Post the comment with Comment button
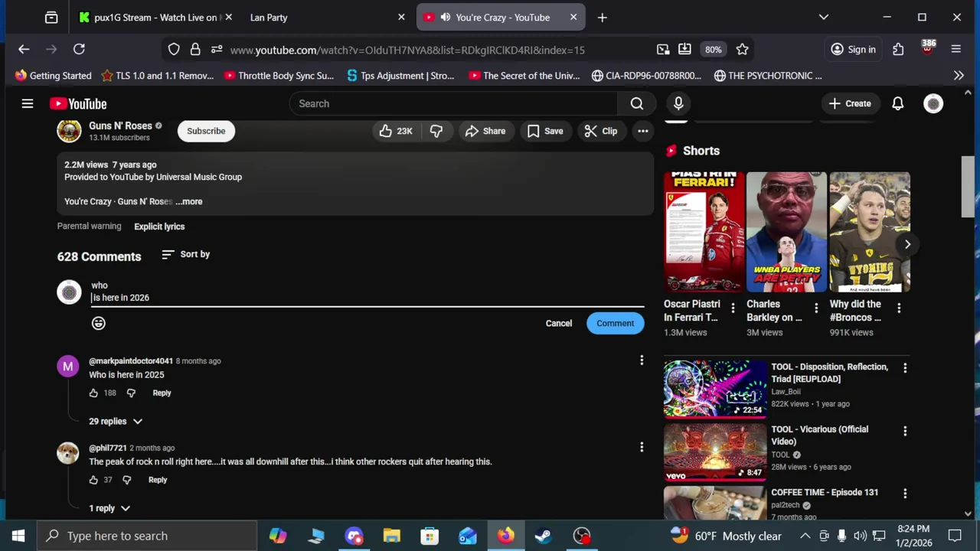980x551 pixels. point(616,323)
